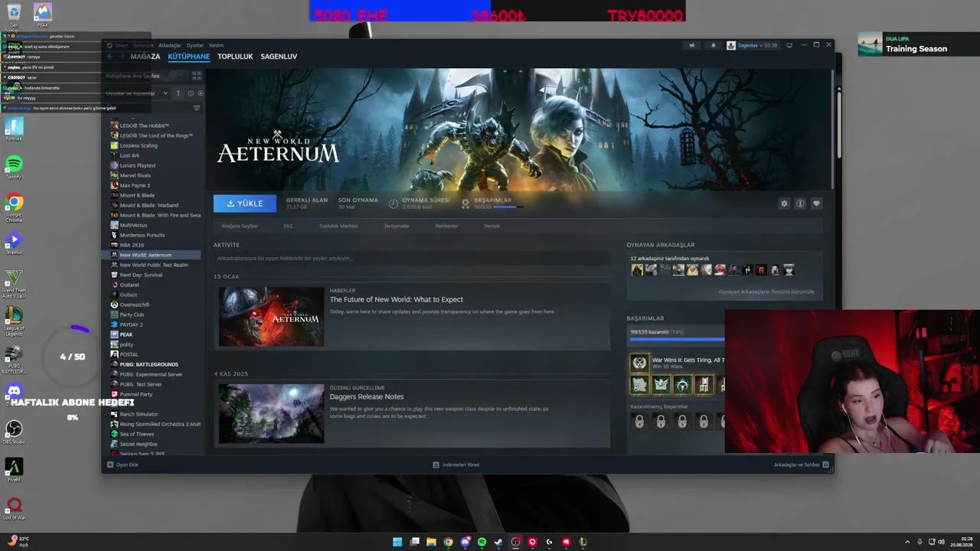Open Steam notifications bell
The width and height of the screenshot is (980, 551).
[714, 45]
